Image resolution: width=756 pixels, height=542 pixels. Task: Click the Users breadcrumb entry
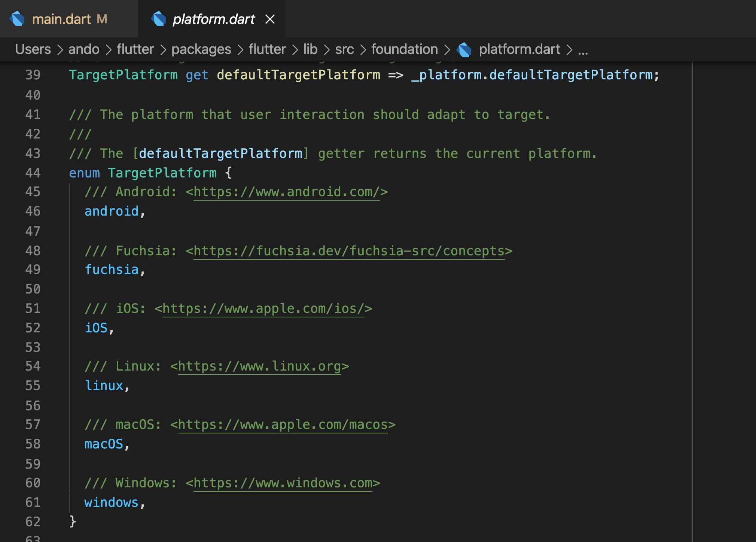pyautogui.click(x=33, y=49)
